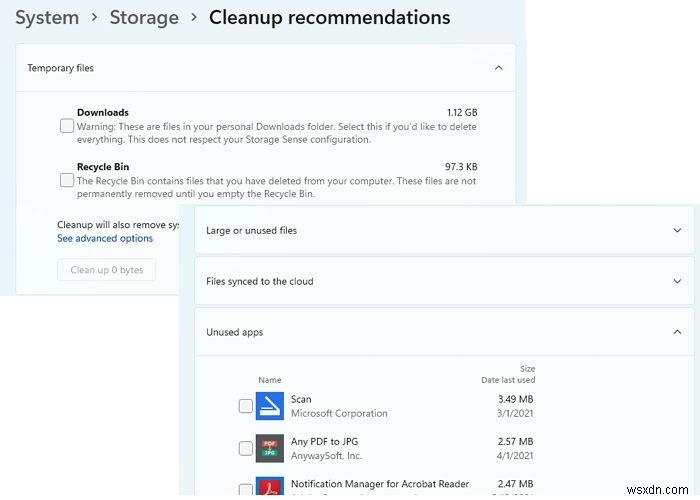The width and height of the screenshot is (700, 500).
Task: Click the Cleanup recommendations breadcrumb title
Action: [329, 18]
